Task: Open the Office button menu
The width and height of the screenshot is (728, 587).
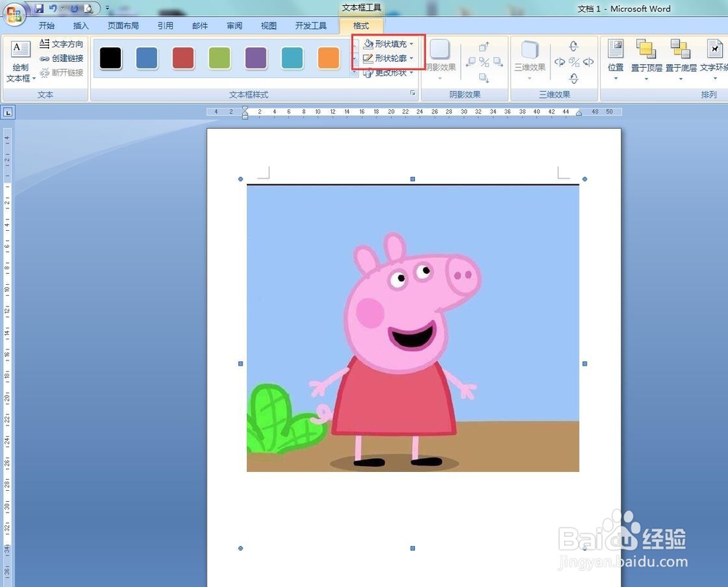Action: point(14,13)
